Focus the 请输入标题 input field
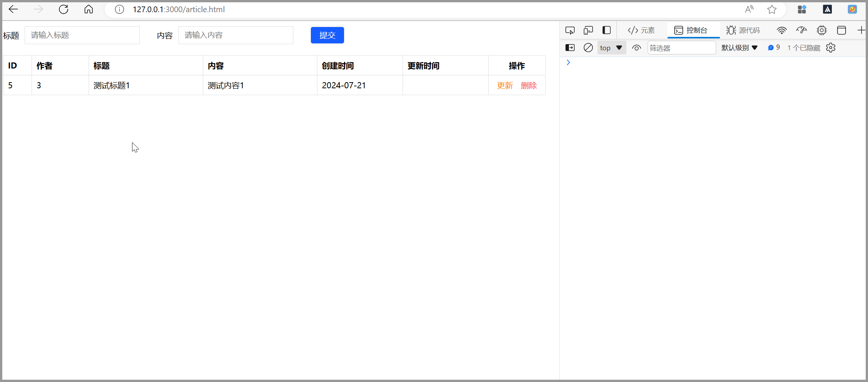 tap(82, 35)
